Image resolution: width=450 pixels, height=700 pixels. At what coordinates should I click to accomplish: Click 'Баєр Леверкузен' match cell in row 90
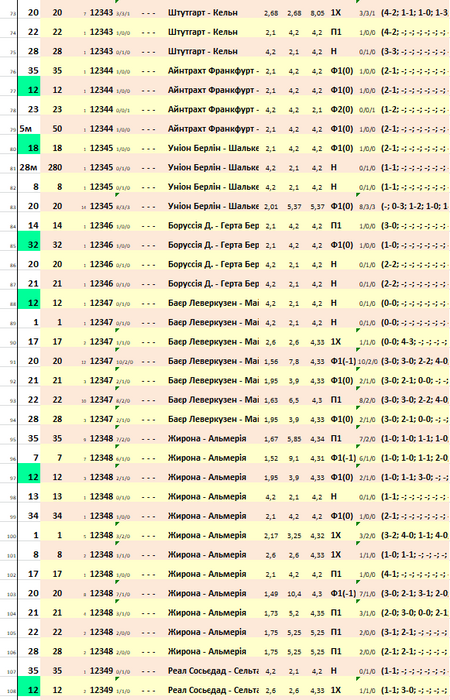[x=213, y=342]
